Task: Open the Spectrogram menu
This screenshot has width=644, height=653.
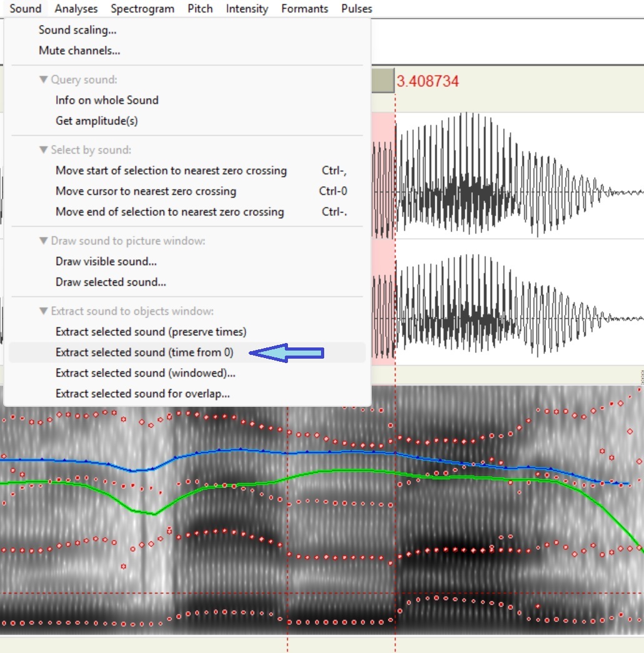Action: click(x=142, y=9)
